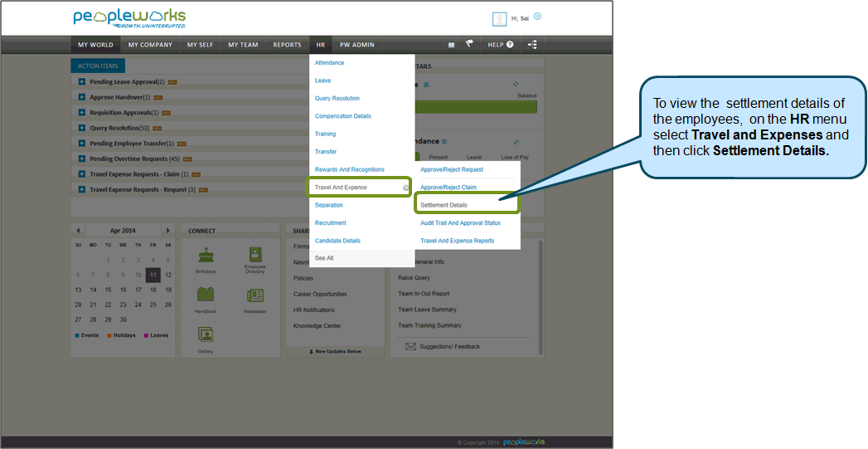This screenshot has width=868, height=449.
Task: Expand Pending Employee Transfer(1) item
Action: [81, 144]
